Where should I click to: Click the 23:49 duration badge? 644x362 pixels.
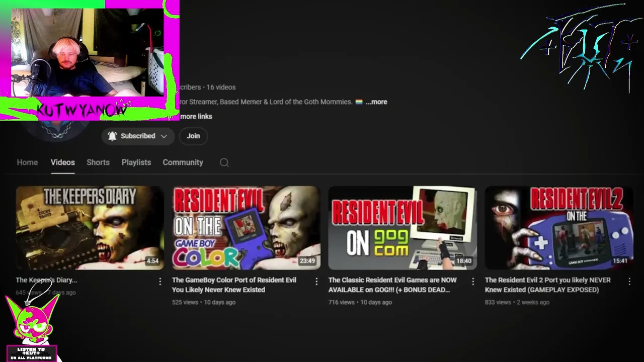click(x=307, y=261)
